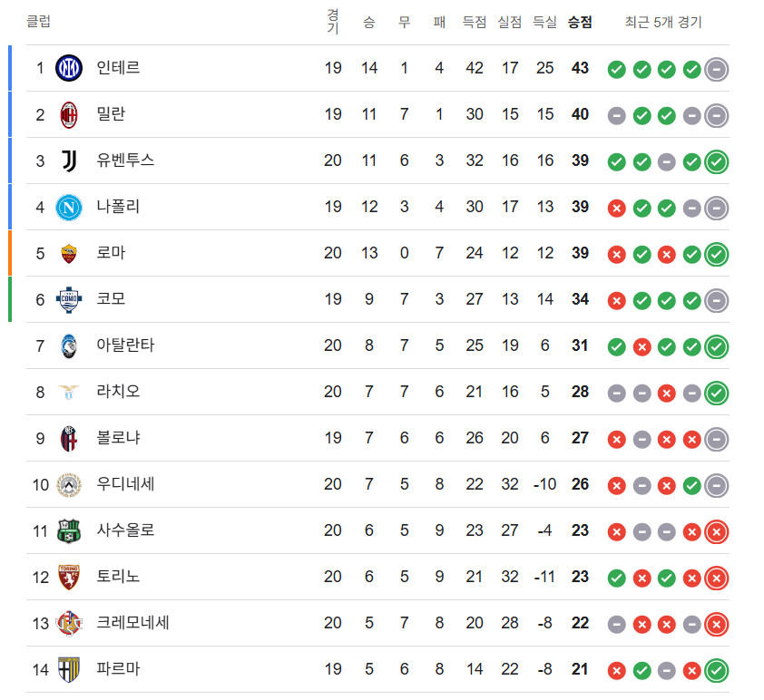Click Inter latest match draw indicator
This screenshot has width=764, height=700.
tap(716, 70)
